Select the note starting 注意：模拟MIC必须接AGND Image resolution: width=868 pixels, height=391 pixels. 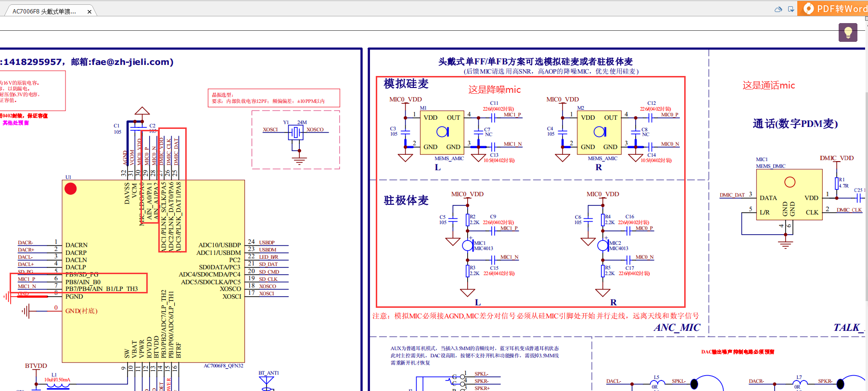pos(536,316)
